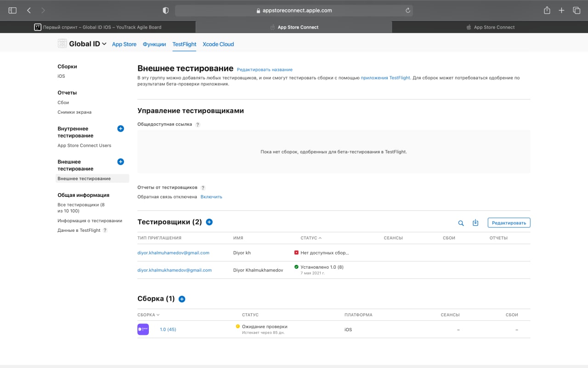The height and width of the screenshot is (368, 588).
Task: Open Данные в TestFlight
Action: [79, 230]
